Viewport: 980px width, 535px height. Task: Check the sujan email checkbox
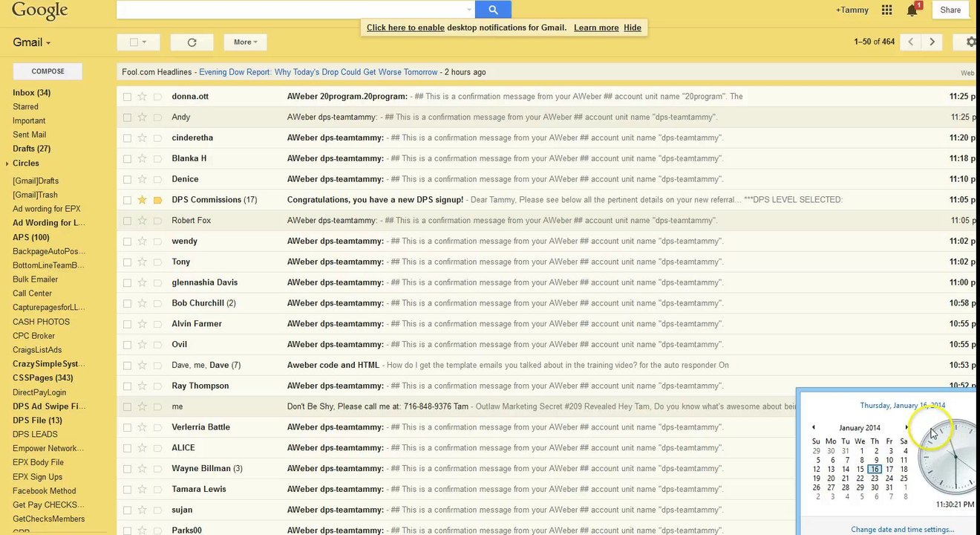(127, 510)
